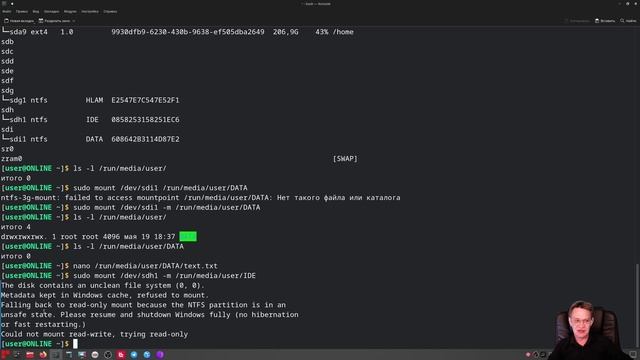
Task: Click 'Metadata kept in Windows cache' line
Action: click(104, 295)
